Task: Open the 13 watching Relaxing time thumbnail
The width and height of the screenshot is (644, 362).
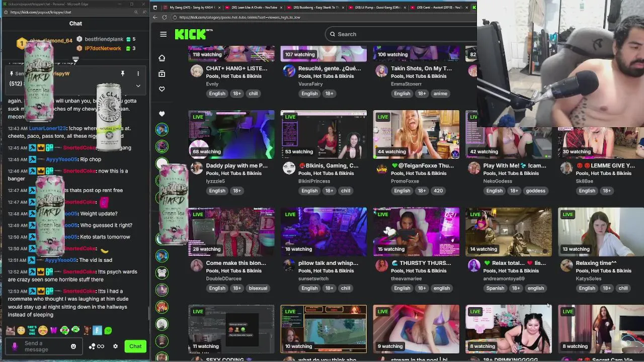Action: coord(601,232)
